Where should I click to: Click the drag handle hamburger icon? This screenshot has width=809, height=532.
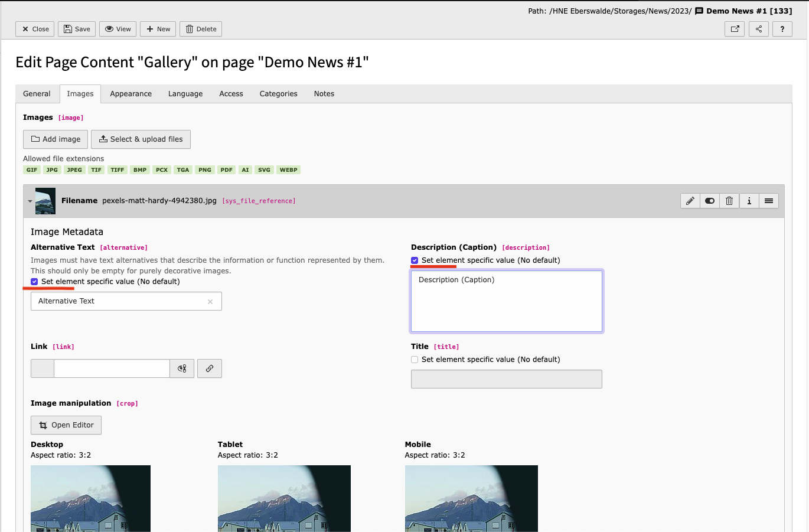pos(768,201)
